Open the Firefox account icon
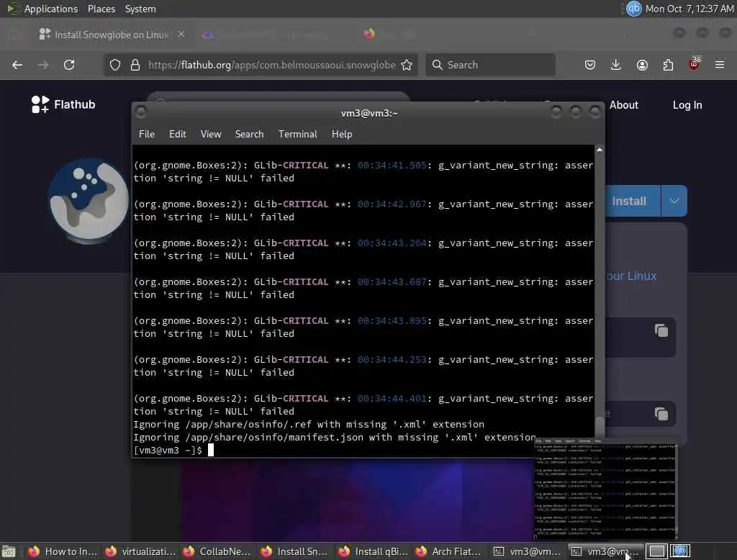This screenshot has height=560, width=737. [642, 65]
